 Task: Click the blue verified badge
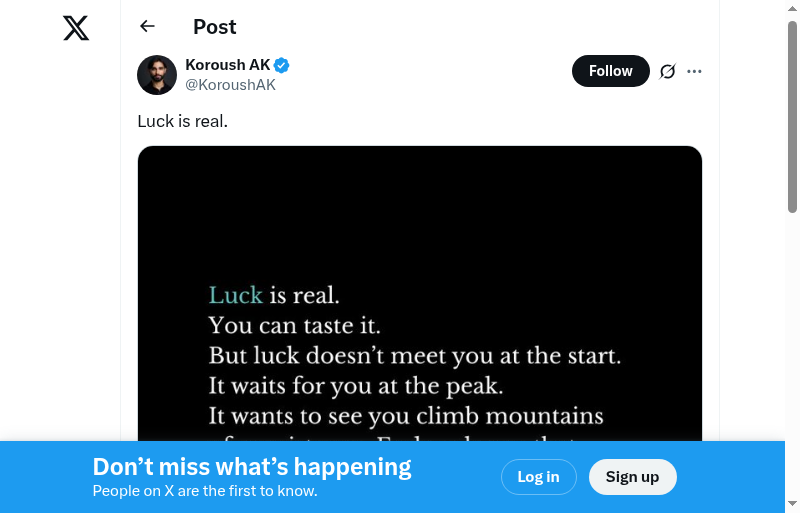point(282,65)
